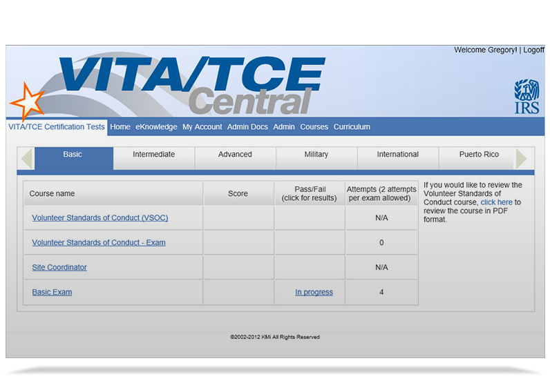This screenshot has width=550, height=392.
Task: Open Volunteer Standards of Conduct (VSOC) course
Action: (x=100, y=218)
